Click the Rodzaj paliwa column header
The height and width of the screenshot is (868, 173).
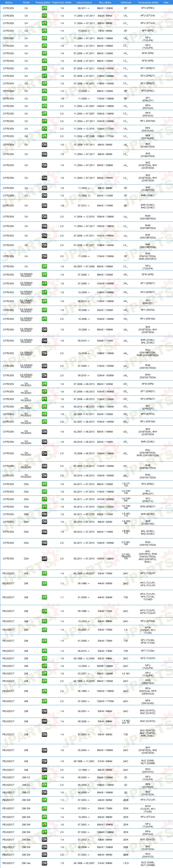pos(43,2)
